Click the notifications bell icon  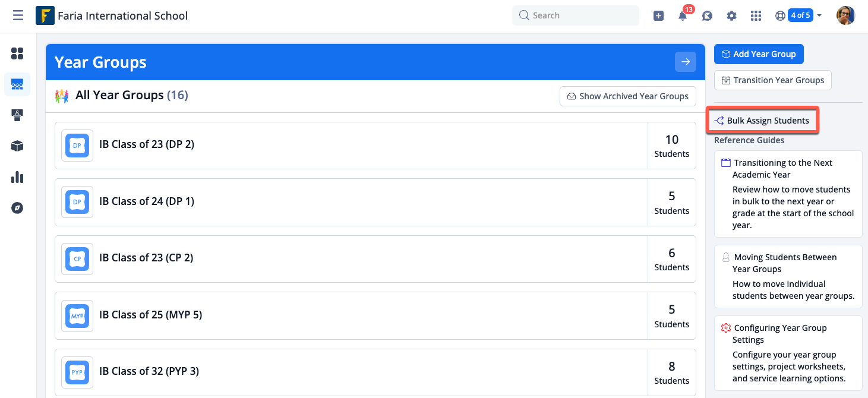(683, 16)
